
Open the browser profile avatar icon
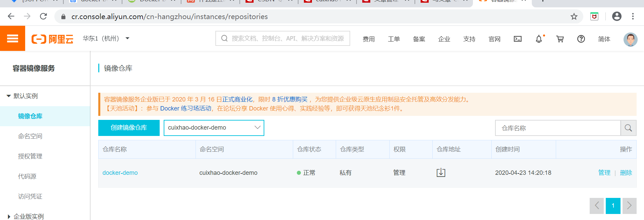coord(616,16)
